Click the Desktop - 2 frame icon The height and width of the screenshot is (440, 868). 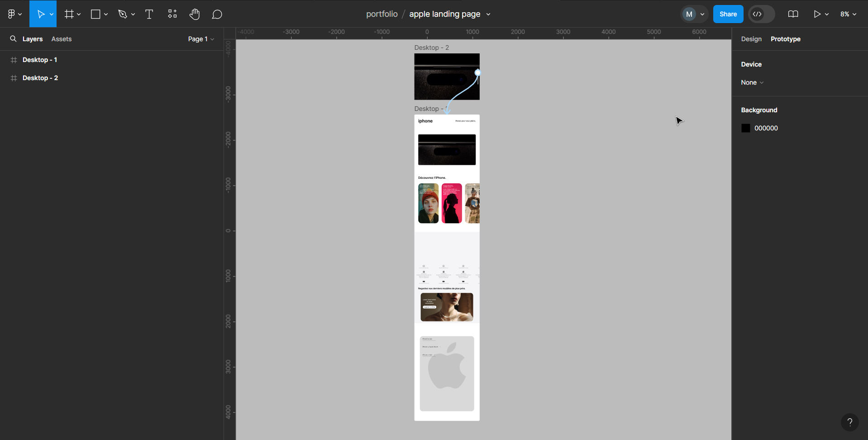(x=14, y=78)
